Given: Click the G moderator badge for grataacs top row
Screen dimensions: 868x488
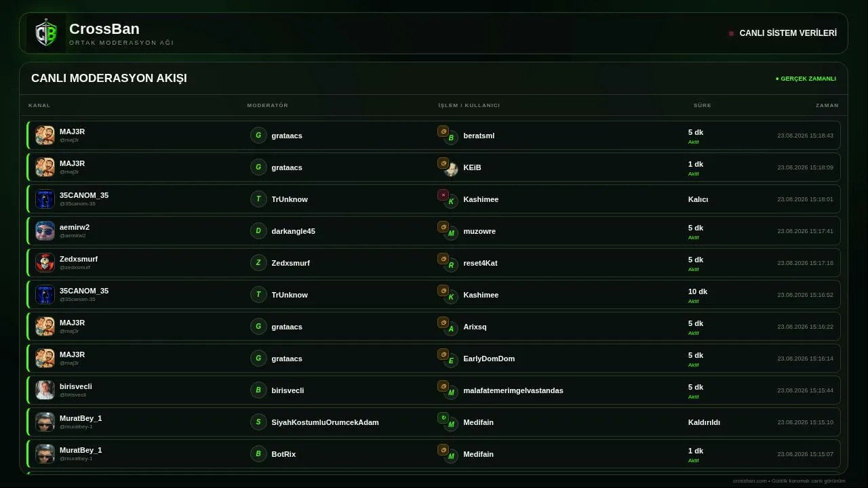Looking at the screenshot, I should pos(258,135).
